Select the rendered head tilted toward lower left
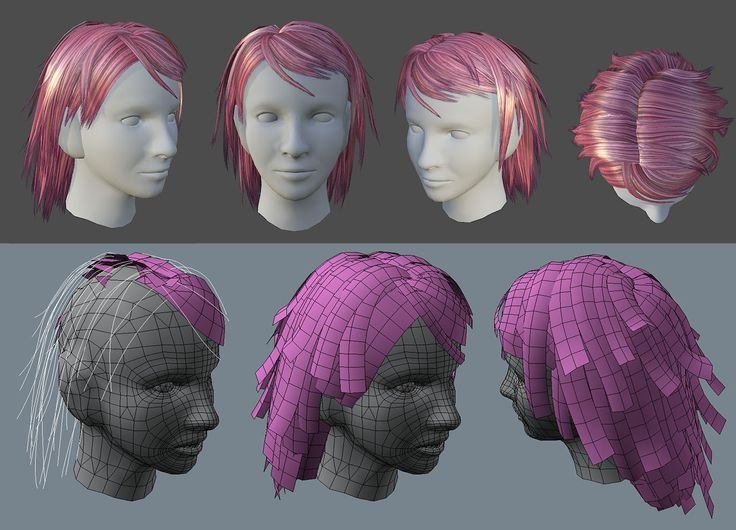The width and height of the screenshot is (736, 530). (473, 126)
